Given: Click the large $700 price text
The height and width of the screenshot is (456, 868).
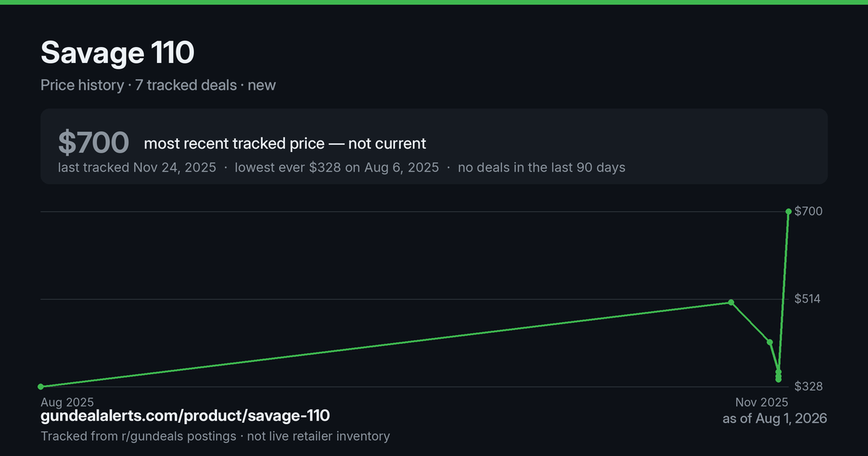Looking at the screenshot, I should coord(93,143).
